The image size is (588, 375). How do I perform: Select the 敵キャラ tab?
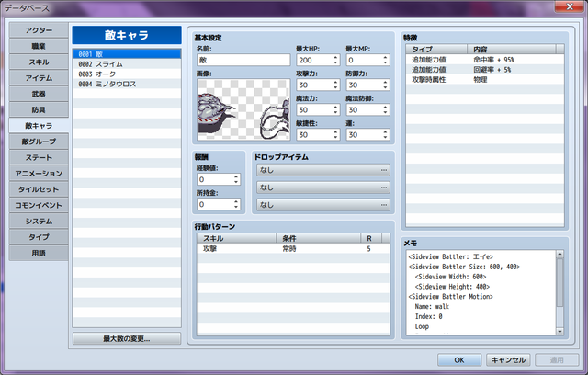click(x=39, y=126)
